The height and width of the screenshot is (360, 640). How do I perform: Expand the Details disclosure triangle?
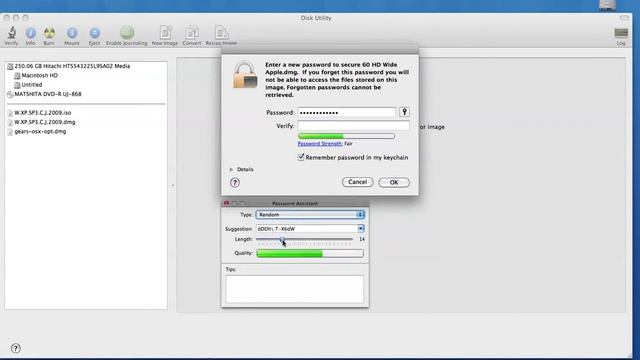[x=231, y=169]
